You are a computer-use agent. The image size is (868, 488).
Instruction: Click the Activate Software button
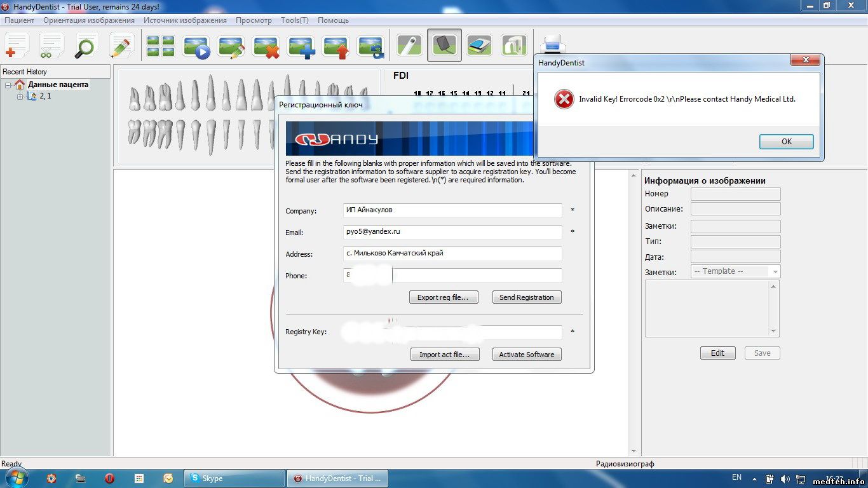[x=526, y=355]
